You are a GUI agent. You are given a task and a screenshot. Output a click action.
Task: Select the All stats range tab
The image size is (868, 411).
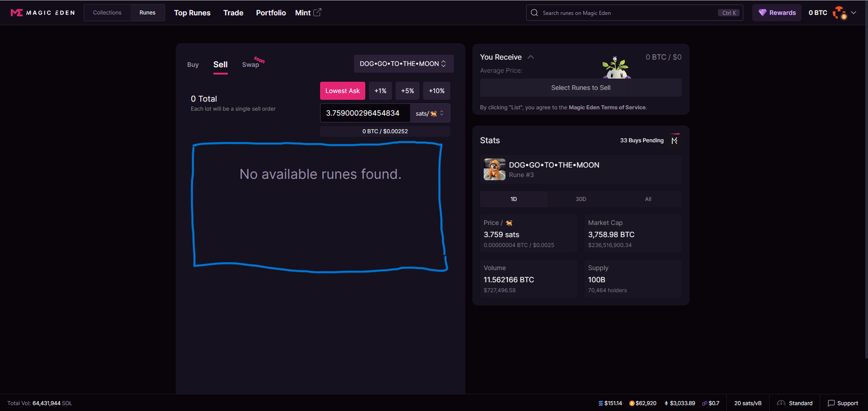pos(648,199)
